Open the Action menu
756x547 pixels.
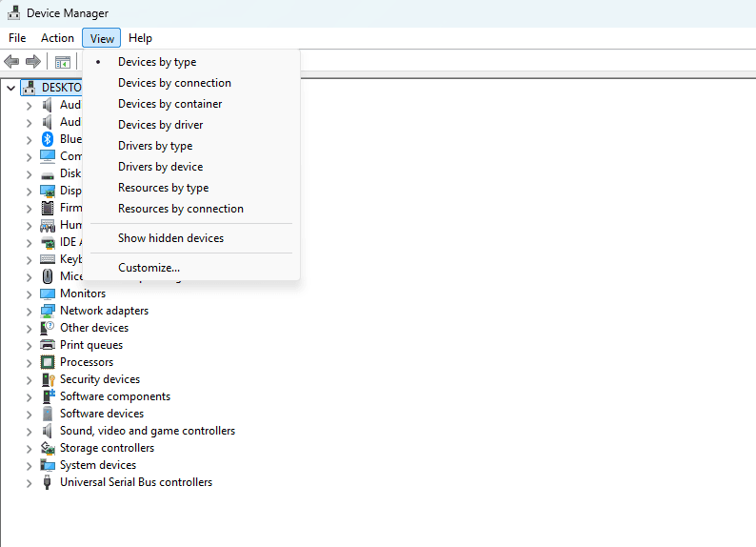pos(57,38)
